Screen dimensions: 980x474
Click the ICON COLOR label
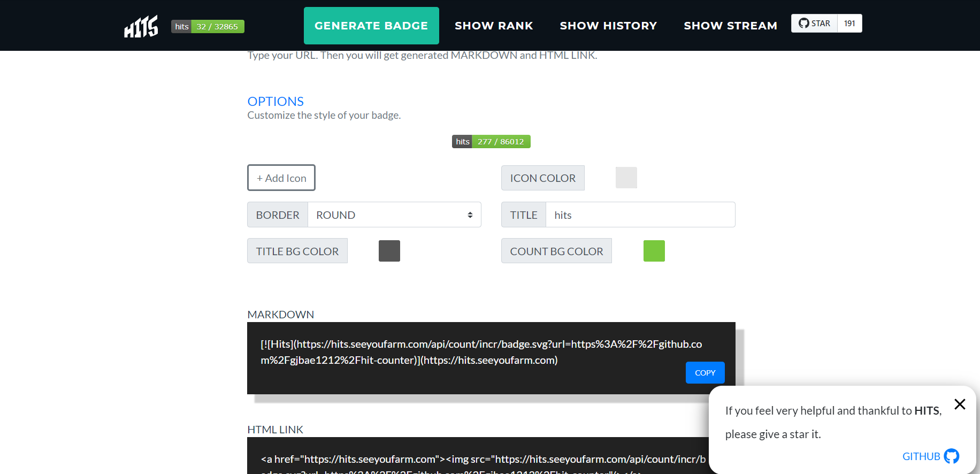coord(543,178)
